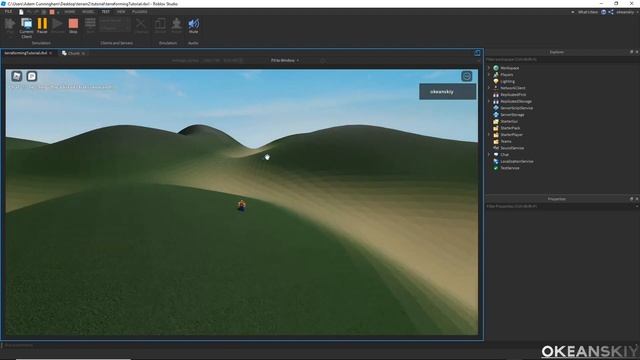This screenshot has width=640, height=360.
Task: Expand the StarterPlayer tree node
Action: [489, 135]
